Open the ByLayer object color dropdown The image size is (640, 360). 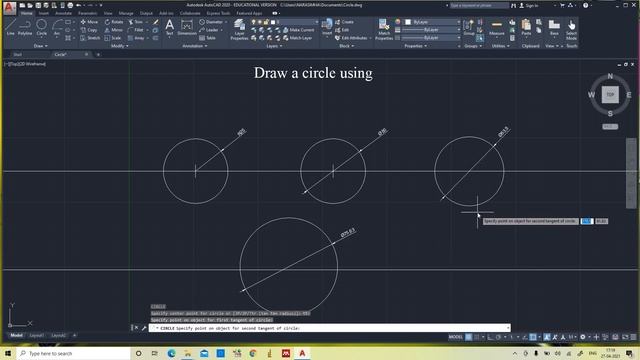point(432,22)
